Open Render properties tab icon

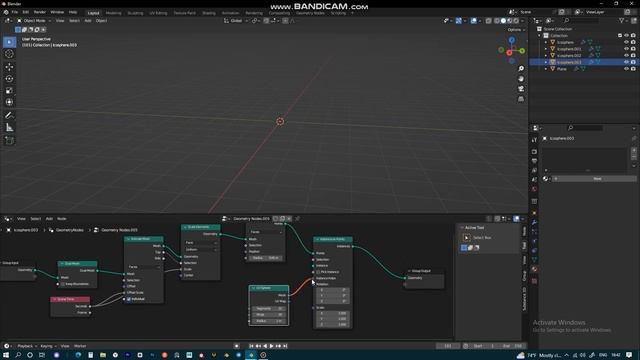534,151
